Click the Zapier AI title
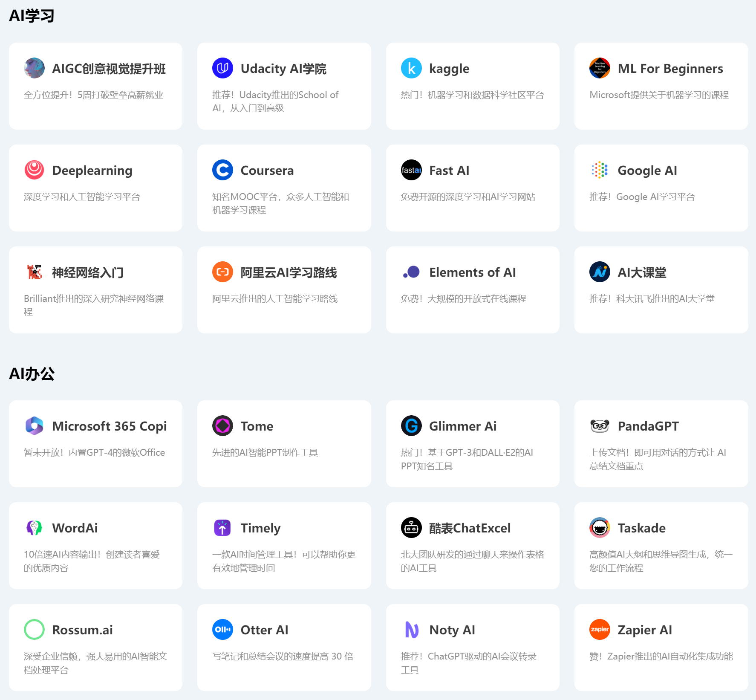 (x=645, y=630)
